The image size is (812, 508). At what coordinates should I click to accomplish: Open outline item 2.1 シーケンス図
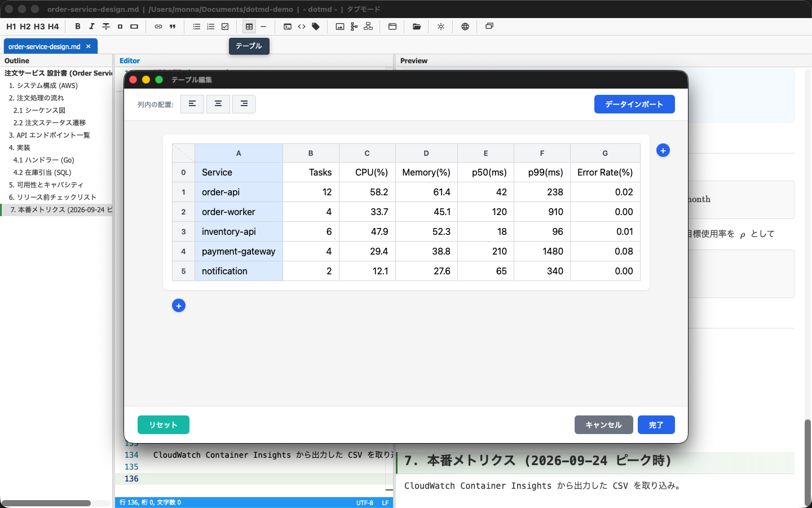(x=39, y=111)
